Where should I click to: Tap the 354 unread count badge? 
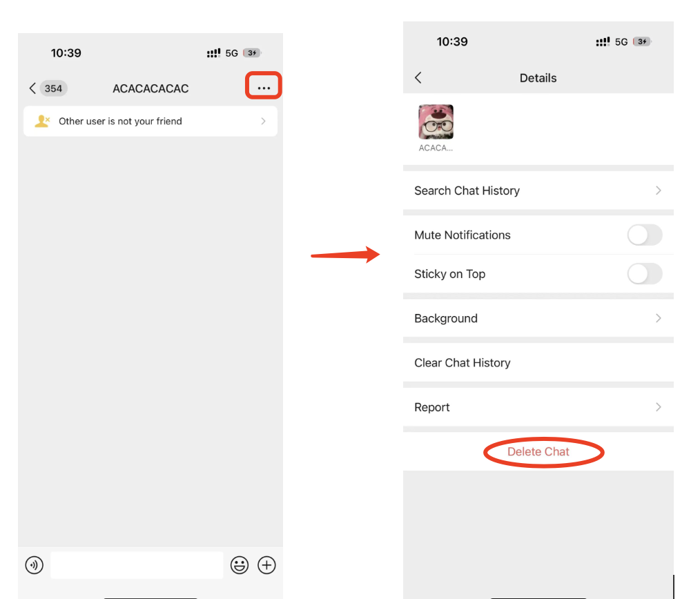click(x=54, y=88)
